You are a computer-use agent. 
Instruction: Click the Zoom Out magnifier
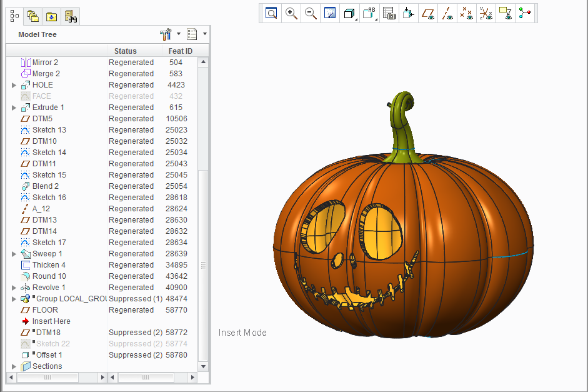pyautogui.click(x=311, y=14)
